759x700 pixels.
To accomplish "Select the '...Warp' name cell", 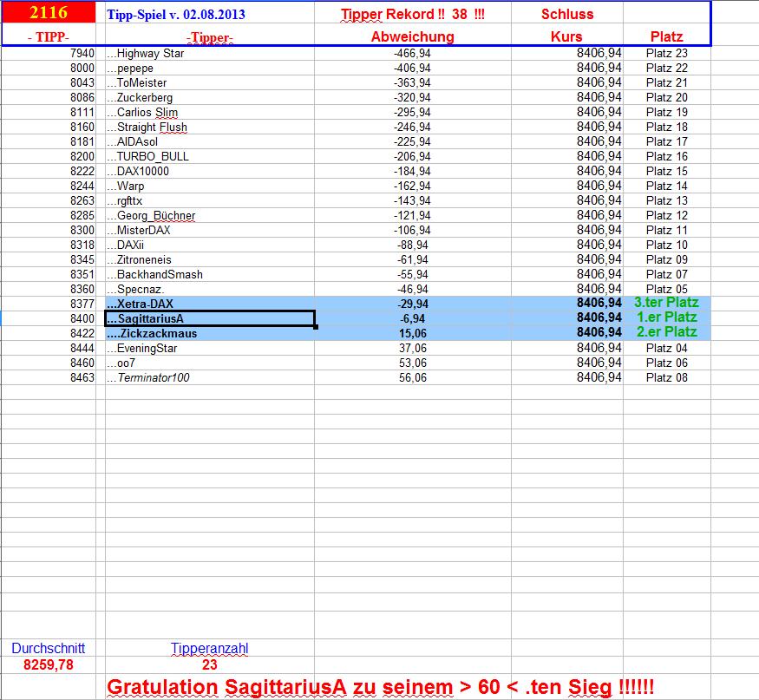I will click(x=210, y=186).
